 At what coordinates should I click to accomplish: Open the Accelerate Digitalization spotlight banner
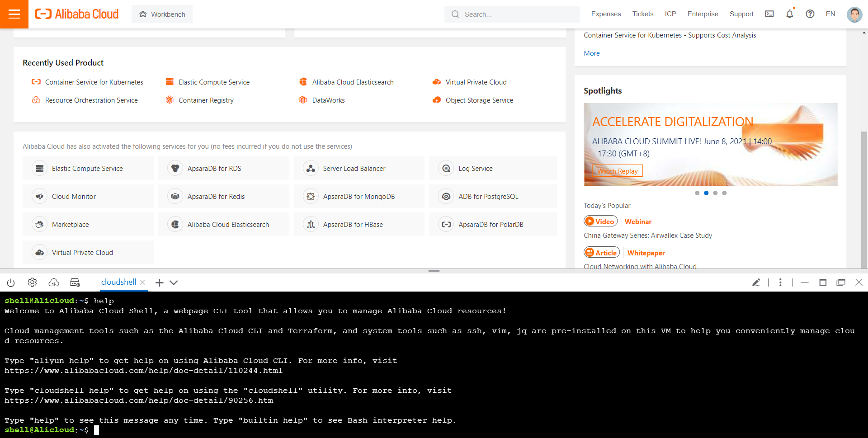(x=710, y=144)
